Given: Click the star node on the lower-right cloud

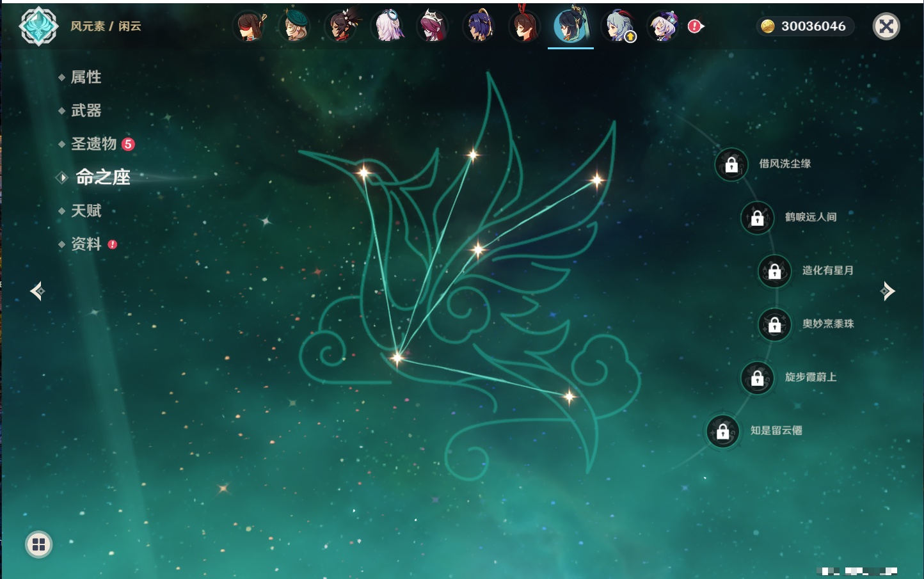Looking at the screenshot, I should point(569,397).
